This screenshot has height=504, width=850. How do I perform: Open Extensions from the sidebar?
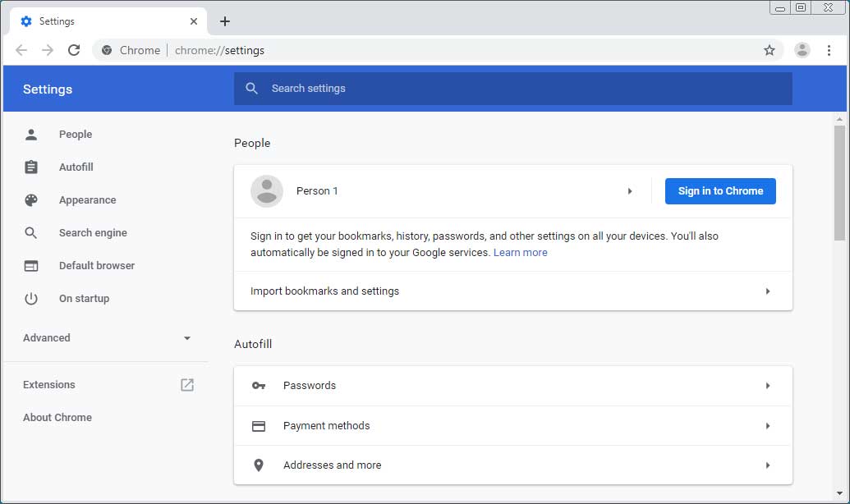[x=48, y=385]
